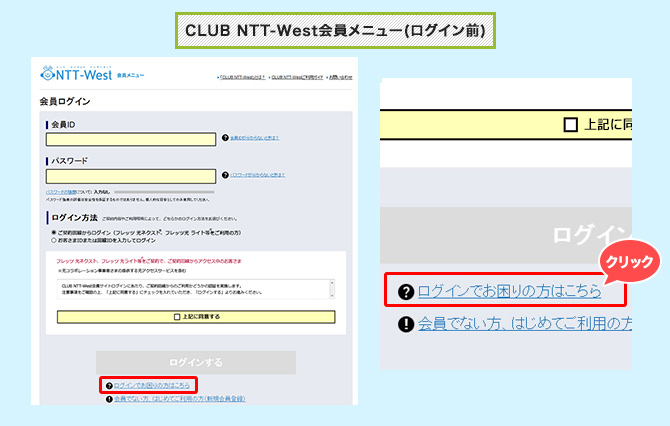
Task: Click the help icon beside 会員ID field
Action: pyautogui.click(x=225, y=138)
